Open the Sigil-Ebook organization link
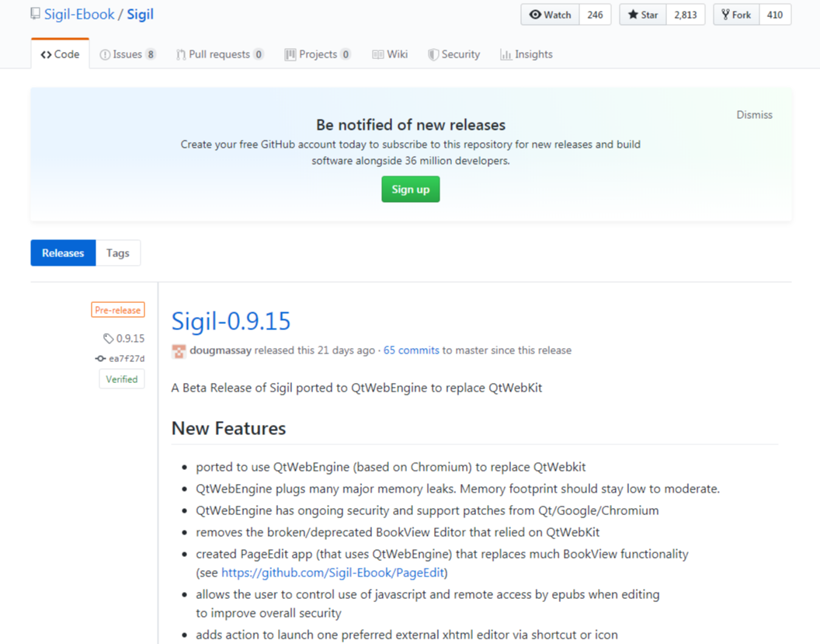The image size is (820, 644). [x=79, y=14]
